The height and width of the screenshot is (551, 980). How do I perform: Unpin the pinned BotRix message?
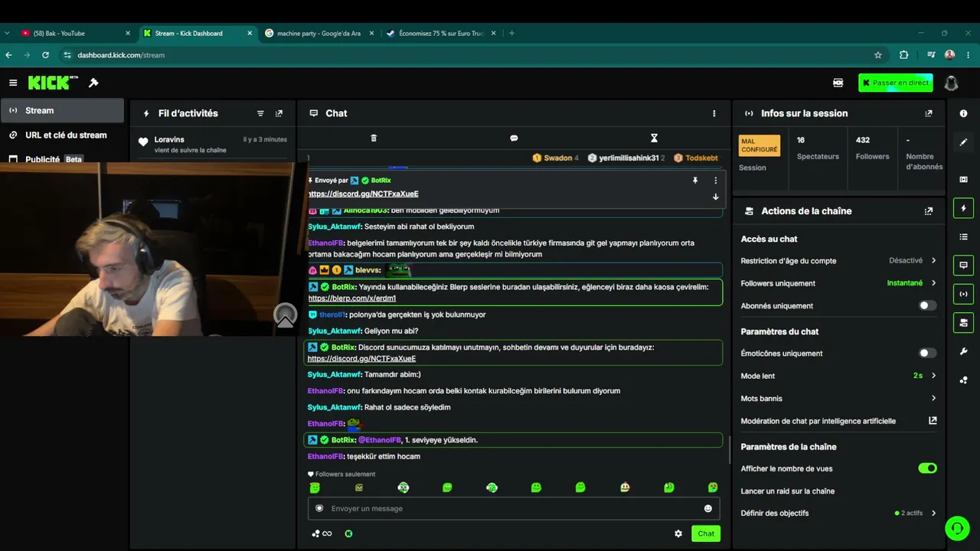[x=695, y=181]
